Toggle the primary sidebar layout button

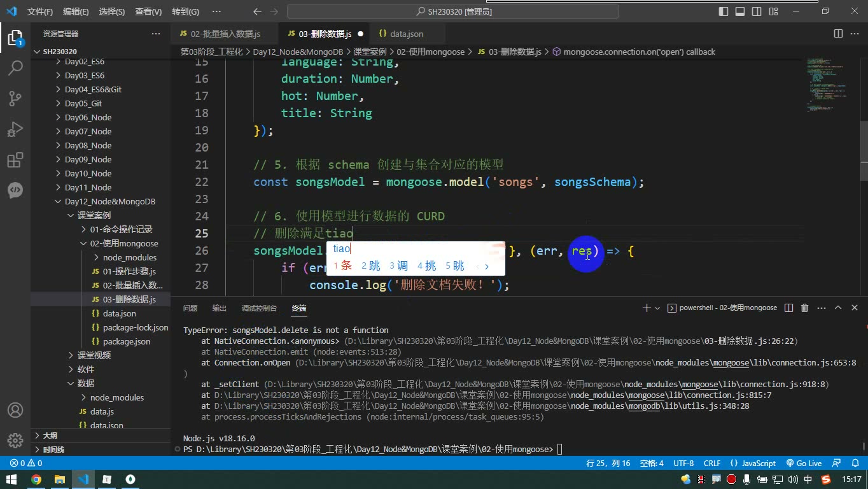coord(724,11)
